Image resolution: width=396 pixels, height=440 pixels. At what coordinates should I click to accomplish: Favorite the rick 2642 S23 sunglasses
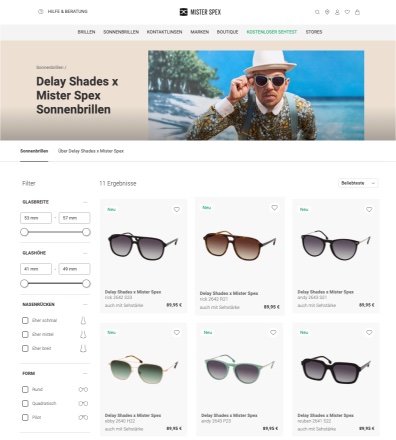click(x=177, y=209)
